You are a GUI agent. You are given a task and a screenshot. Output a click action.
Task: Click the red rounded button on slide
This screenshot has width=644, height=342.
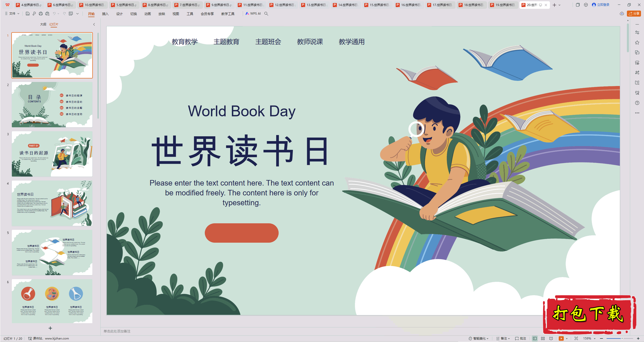tap(242, 233)
